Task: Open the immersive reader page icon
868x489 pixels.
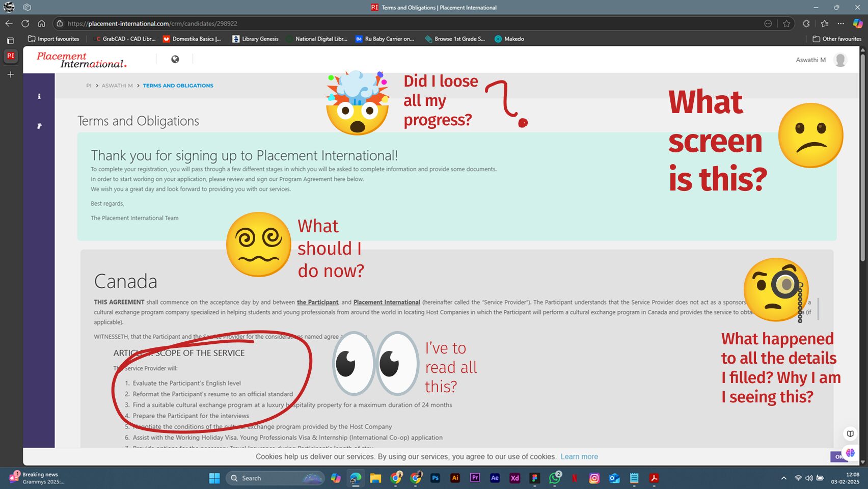Action: [x=850, y=433]
